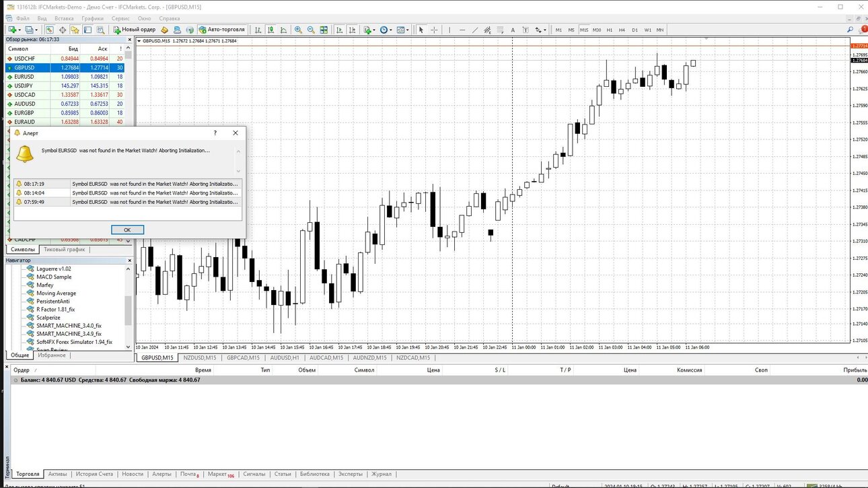Select the Bar Chart icon

pyautogui.click(x=257, y=30)
